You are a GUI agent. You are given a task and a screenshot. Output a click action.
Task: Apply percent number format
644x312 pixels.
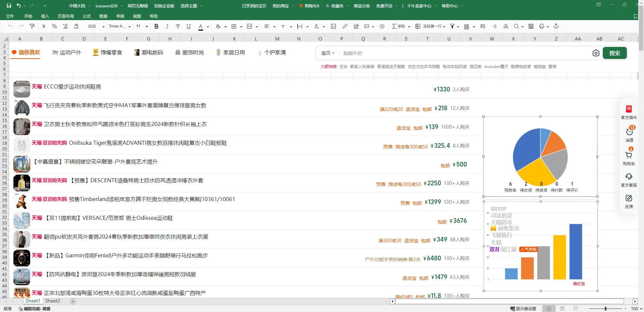point(54,26)
